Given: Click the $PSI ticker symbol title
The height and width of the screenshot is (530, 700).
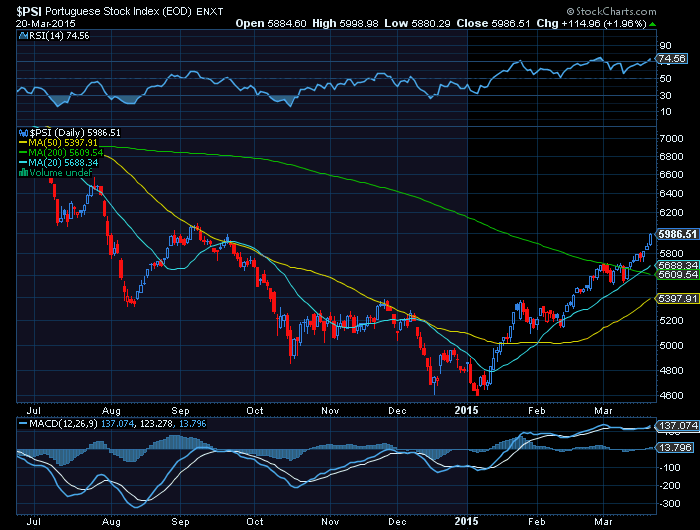Looking at the screenshot, I should (x=29, y=11).
